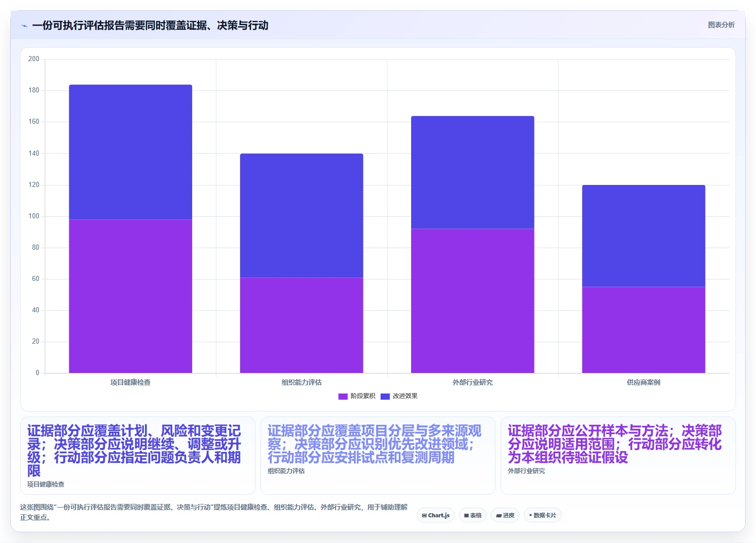Screen dimensions: 756x543
Task: Click the lightning icon beside the report title
Action: coord(24,26)
